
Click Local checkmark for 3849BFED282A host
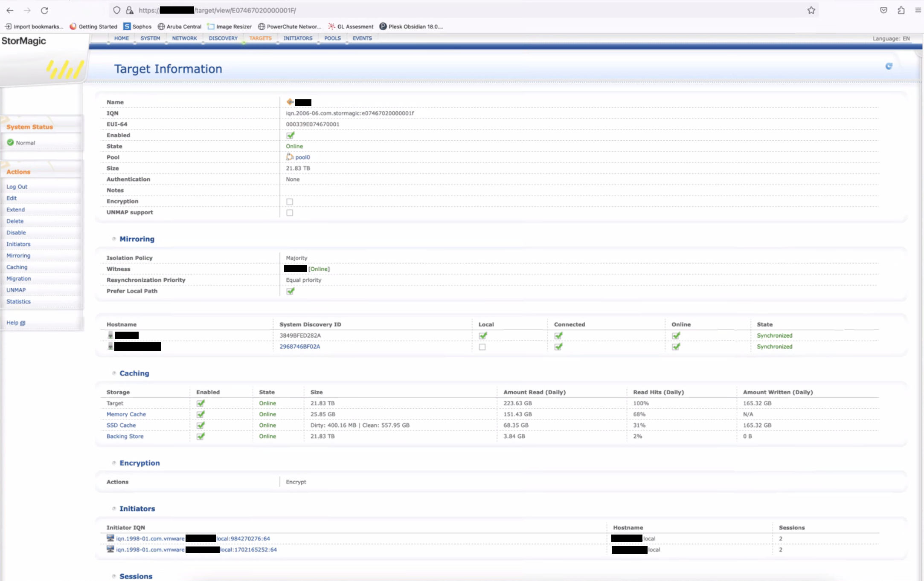click(x=483, y=336)
